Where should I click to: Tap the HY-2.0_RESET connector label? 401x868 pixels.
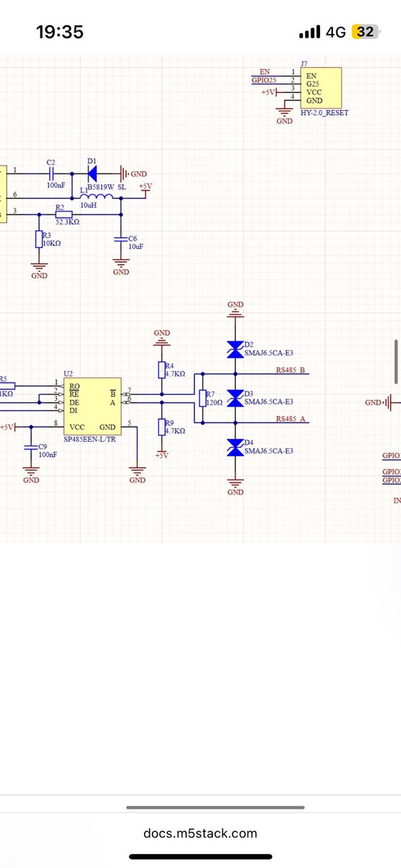pyautogui.click(x=324, y=113)
